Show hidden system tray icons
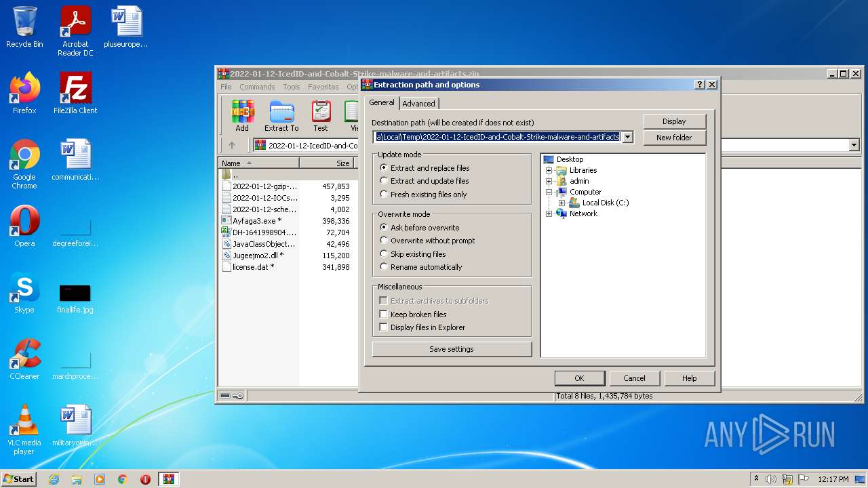Viewport: 868px width, 488px height. pyautogui.click(x=756, y=479)
